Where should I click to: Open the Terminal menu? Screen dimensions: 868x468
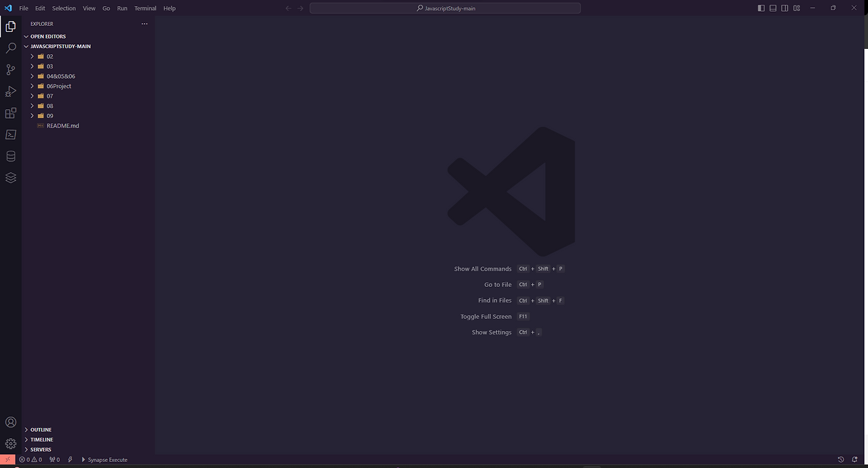click(145, 8)
